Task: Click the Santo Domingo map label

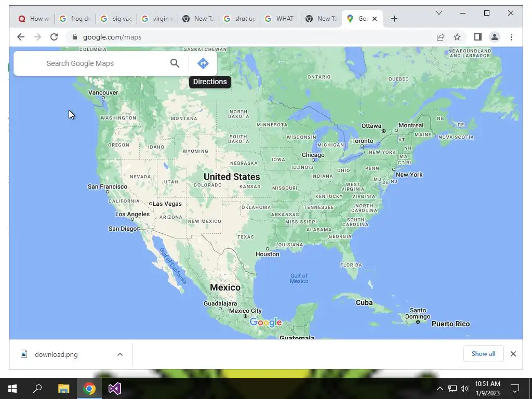Action: pos(418,313)
